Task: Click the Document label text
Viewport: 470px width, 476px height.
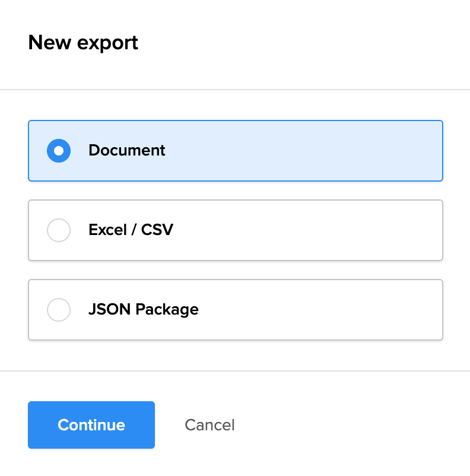Action: click(126, 151)
